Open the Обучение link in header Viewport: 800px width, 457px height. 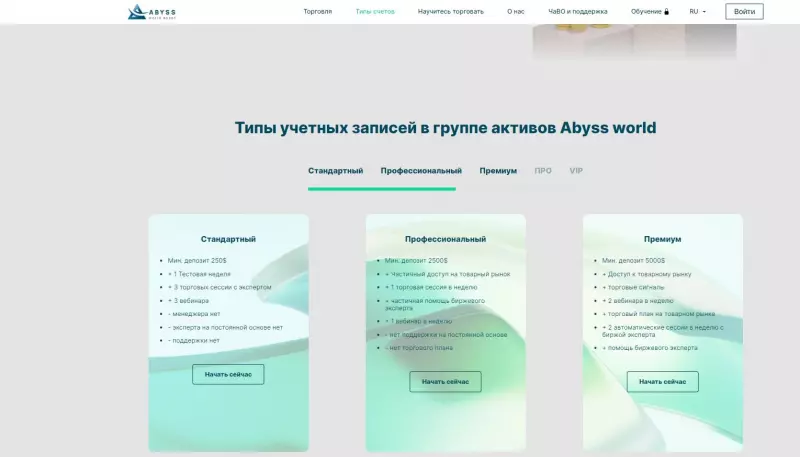pyautogui.click(x=646, y=11)
